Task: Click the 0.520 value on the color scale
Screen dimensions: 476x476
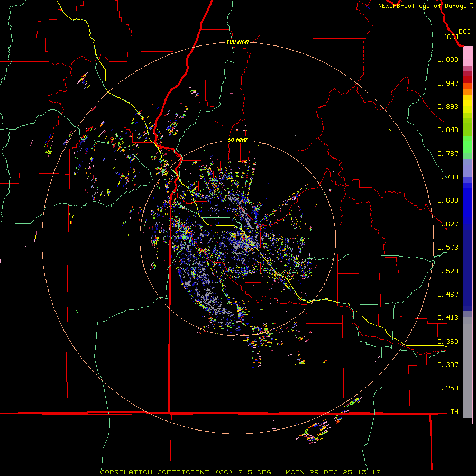Action: [x=448, y=271]
